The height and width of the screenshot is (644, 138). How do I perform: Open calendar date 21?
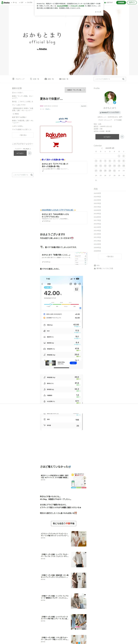(x=114, y=171)
